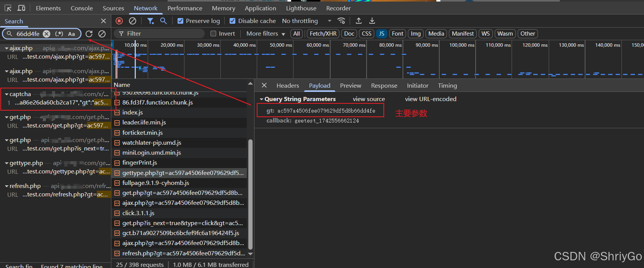The image size is (644, 268).
Task: Collapse the refresh.php search result
Action: (7, 186)
